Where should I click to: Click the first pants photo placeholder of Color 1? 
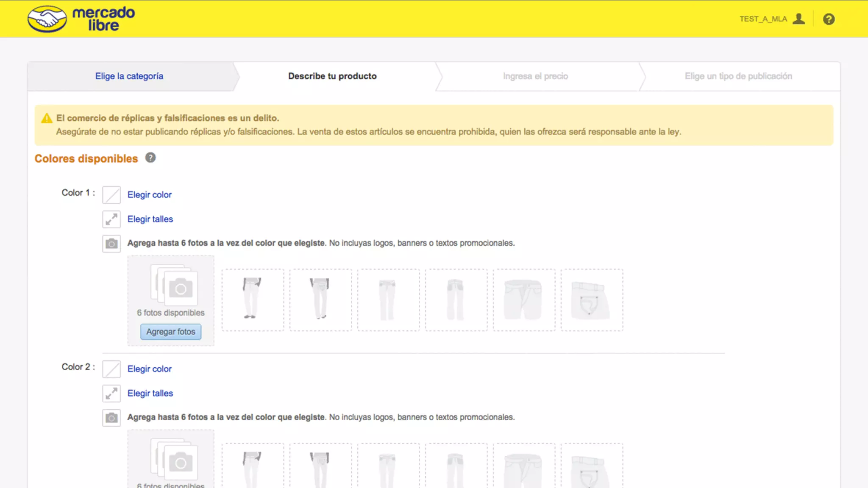pos(253,300)
